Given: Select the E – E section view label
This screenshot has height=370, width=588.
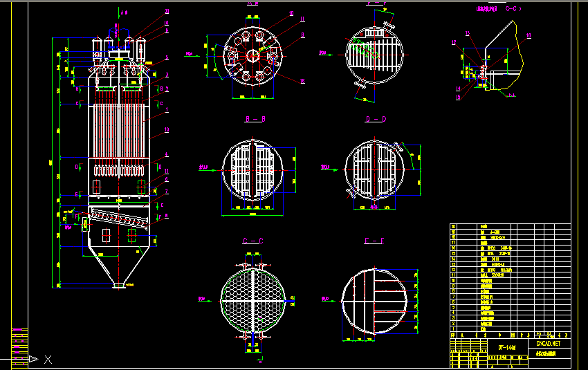Looking at the screenshot, I should [x=374, y=241].
